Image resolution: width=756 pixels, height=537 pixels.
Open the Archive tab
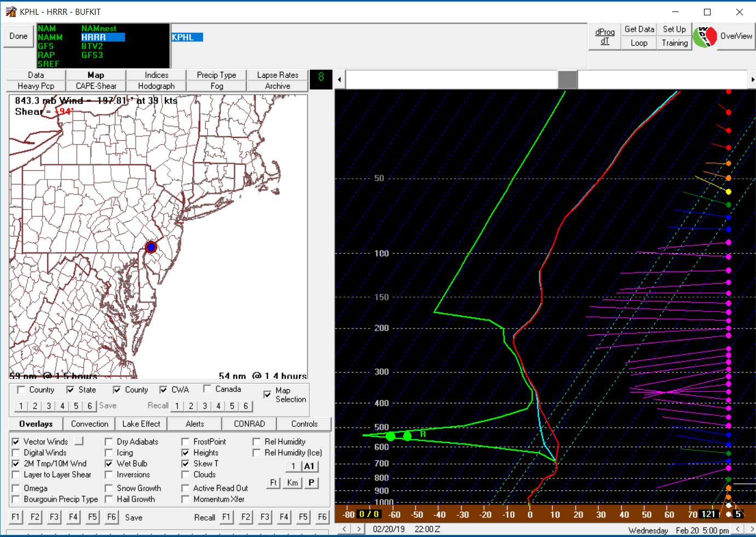[278, 86]
